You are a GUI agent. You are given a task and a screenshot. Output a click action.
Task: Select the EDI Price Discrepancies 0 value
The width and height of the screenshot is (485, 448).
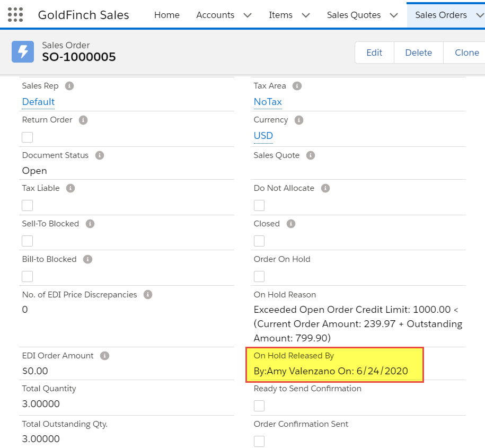[x=25, y=310]
